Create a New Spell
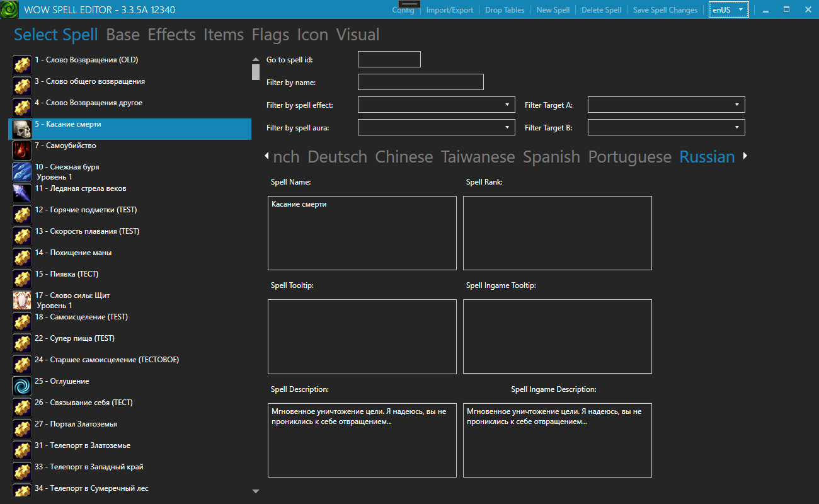 click(x=553, y=10)
